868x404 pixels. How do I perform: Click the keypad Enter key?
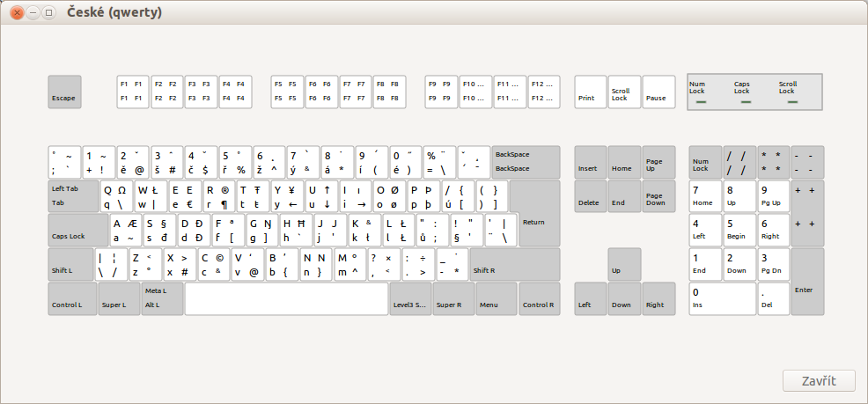tap(807, 282)
